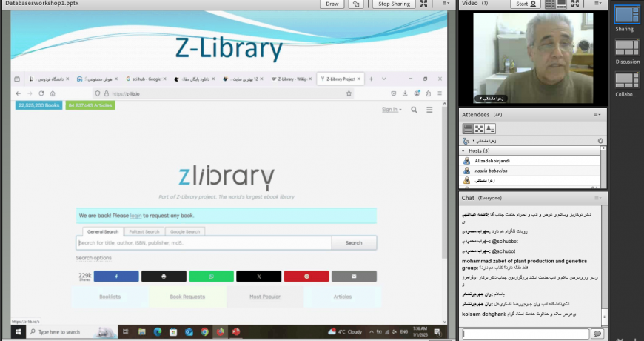Open the Sign in dropdown

coord(392,110)
